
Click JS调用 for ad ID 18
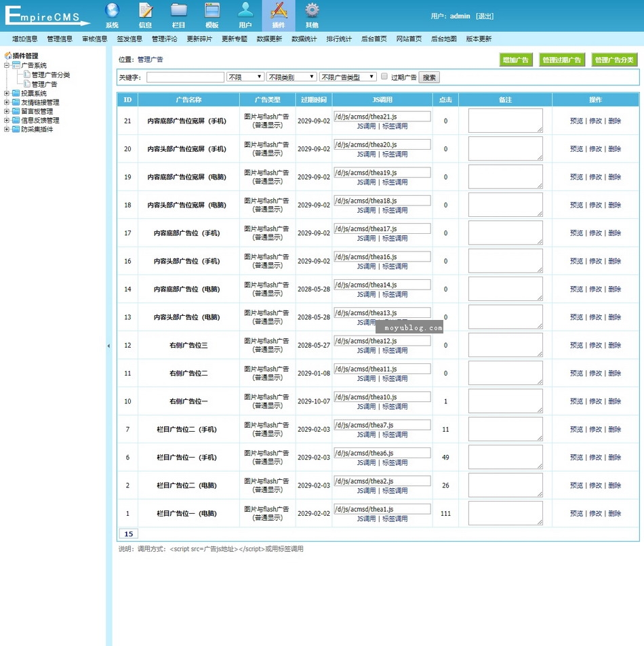(x=366, y=210)
